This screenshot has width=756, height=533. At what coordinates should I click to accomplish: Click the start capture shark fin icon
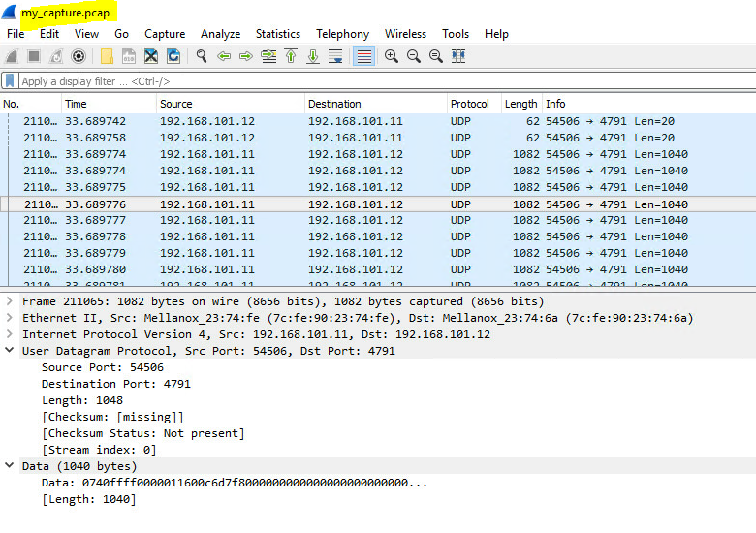click(x=12, y=56)
